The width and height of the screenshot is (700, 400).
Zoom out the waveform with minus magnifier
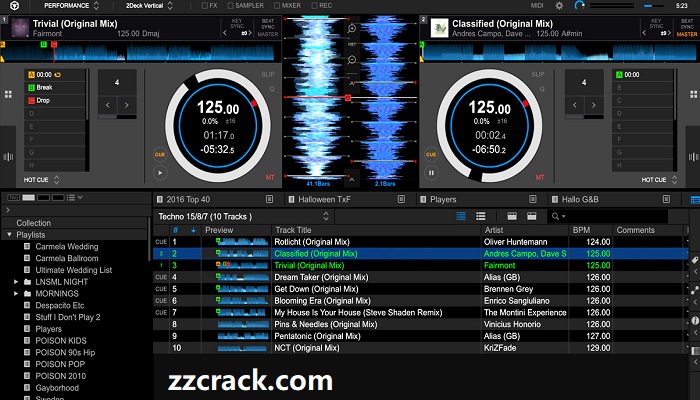352,59
